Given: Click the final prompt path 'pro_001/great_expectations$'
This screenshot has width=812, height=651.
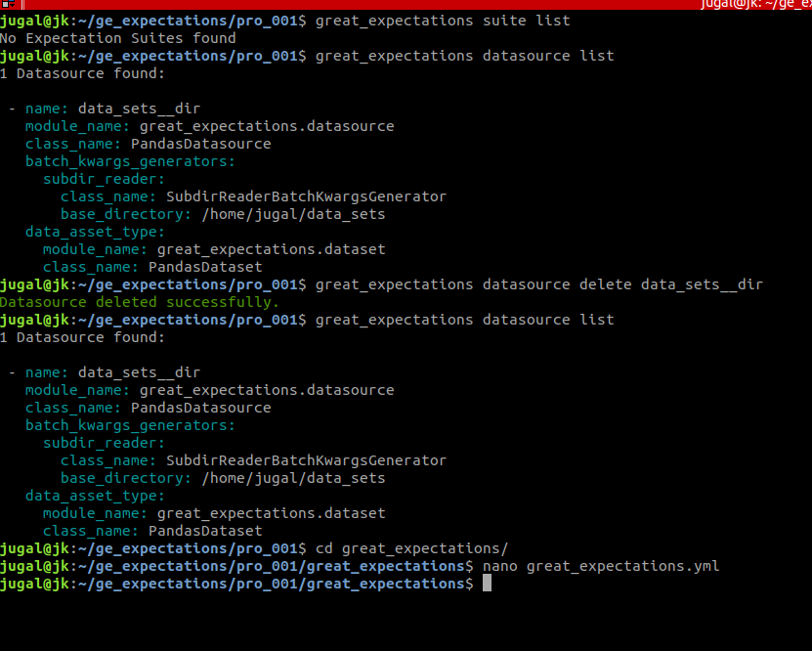Looking at the screenshot, I should point(355,585).
